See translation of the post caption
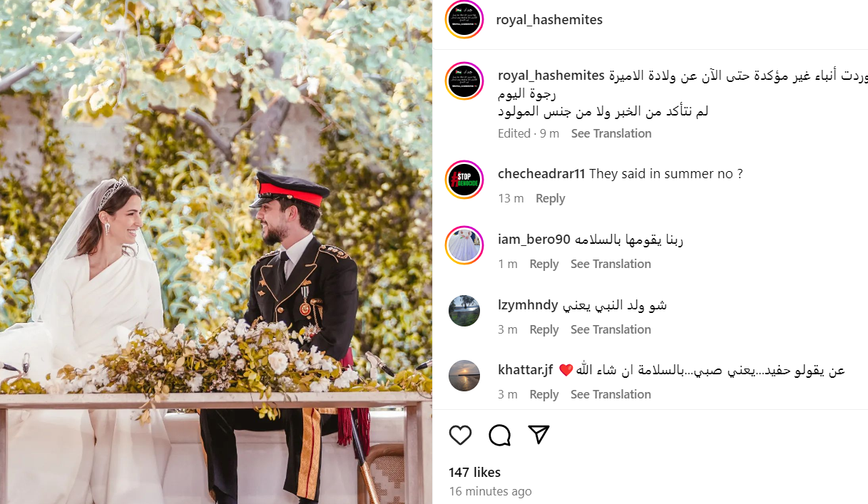 point(611,134)
